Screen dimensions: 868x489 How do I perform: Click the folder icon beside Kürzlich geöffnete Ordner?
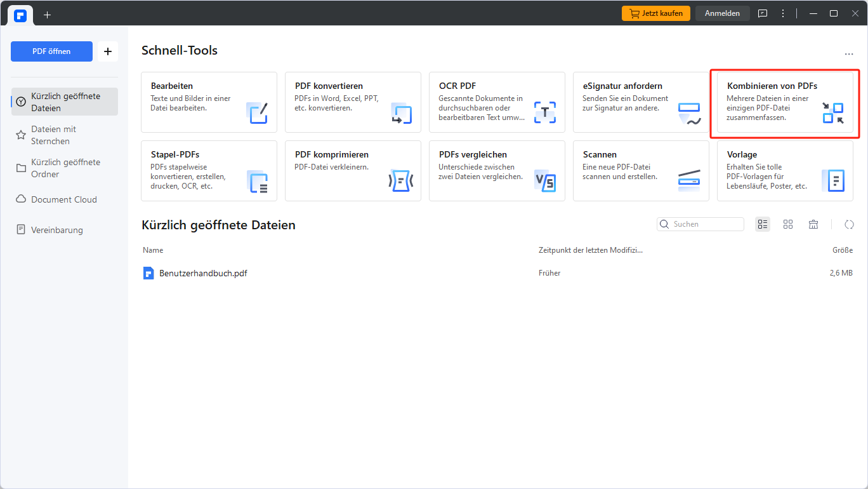[x=21, y=168]
